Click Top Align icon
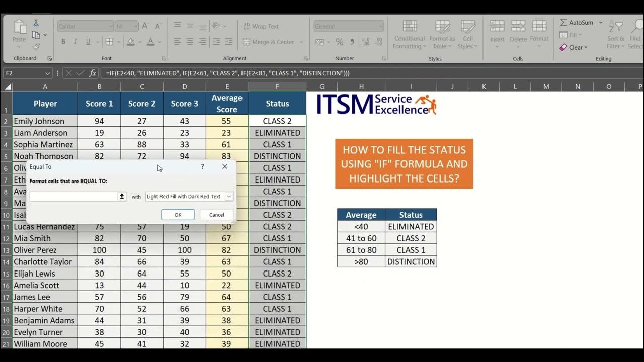 point(178,25)
